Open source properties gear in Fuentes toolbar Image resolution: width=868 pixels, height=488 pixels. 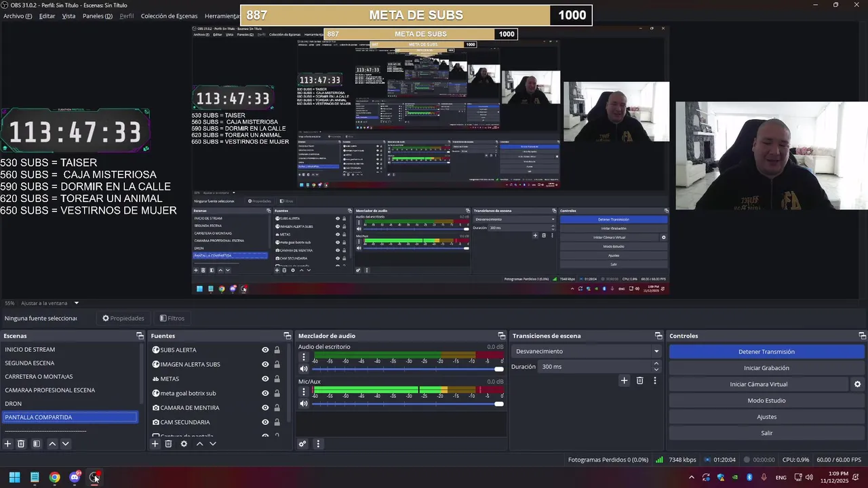point(184,444)
